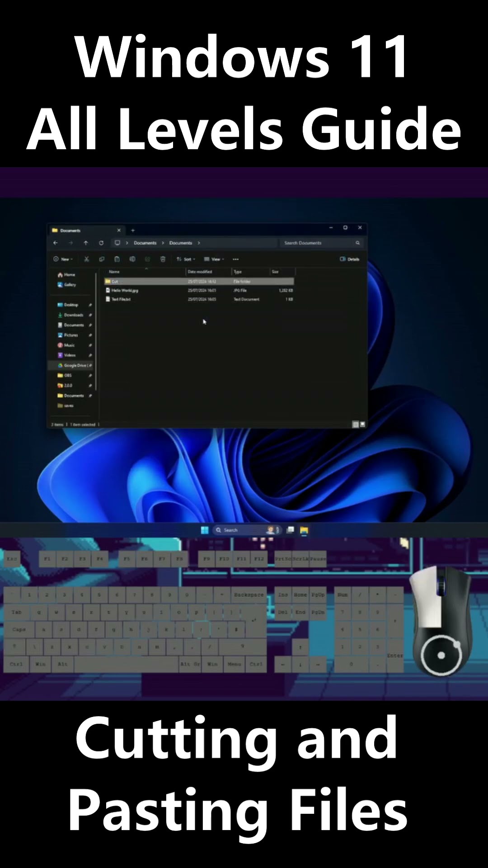
Task: Click the Rename icon in the Explorer toolbar
Action: (x=132, y=259)
